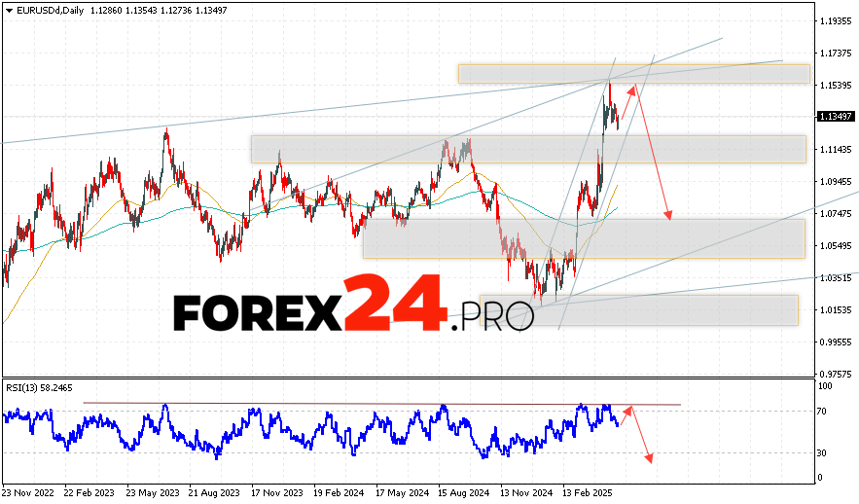Open the EURUSDd chart dropdown arrow
859x504 pixels.
click(9, 11)
